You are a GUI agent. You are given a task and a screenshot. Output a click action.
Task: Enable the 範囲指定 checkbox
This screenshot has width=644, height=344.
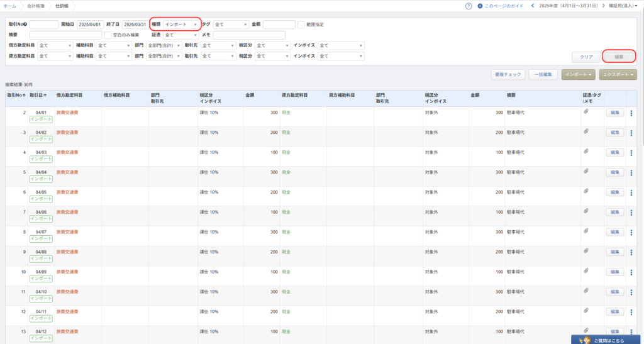pyautogui.click(x=301, y=25)
